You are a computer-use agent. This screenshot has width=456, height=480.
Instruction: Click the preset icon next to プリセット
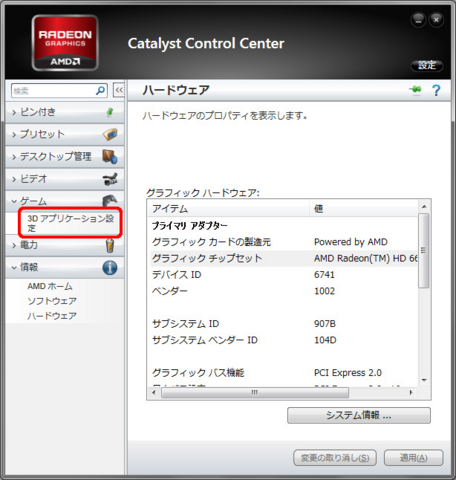110,134
